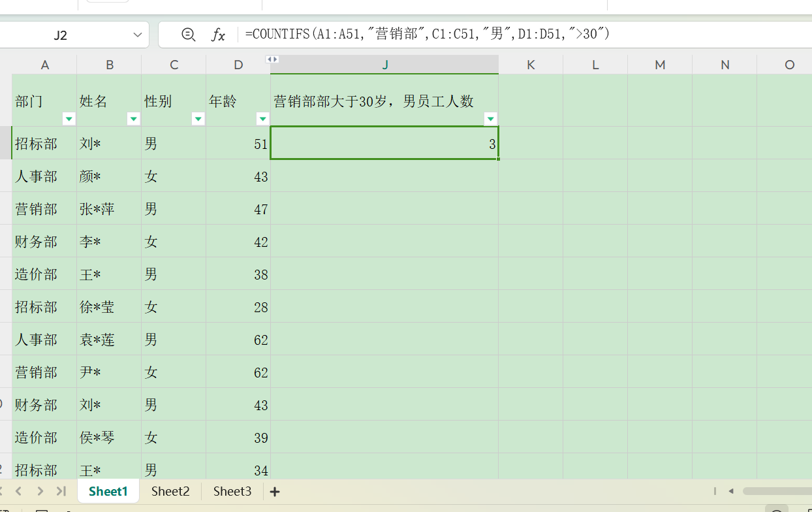Select the name cell 张*萍
812x512 pixels.
pyautogui.click(x=109, y=209)
